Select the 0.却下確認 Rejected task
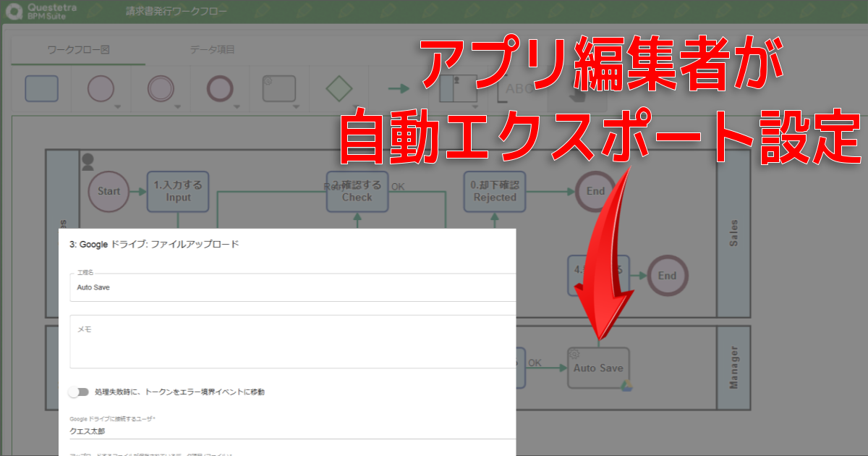The width and height of the screenshot is (868, 456). [495, 191]
